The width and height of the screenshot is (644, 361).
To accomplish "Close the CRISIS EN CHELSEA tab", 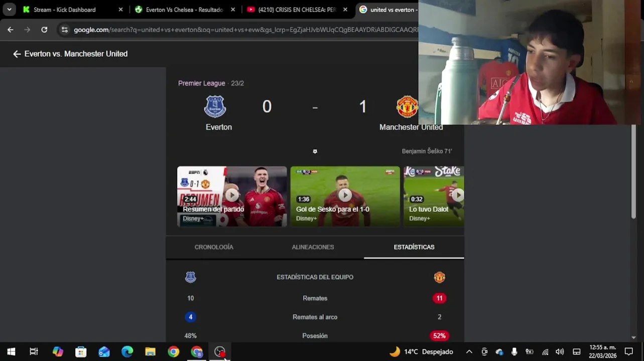I will 345,10.
